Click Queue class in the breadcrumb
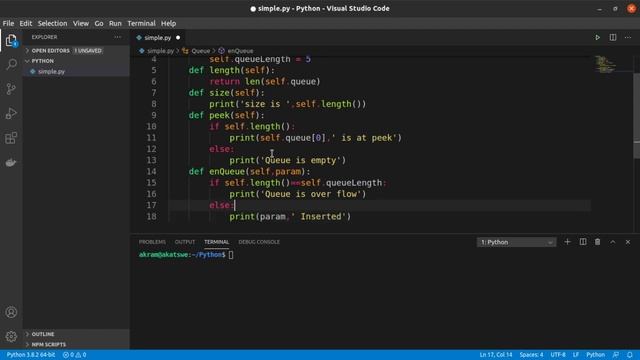The height and width of the screenshot is (360, 640). click(x=200, y=51)
